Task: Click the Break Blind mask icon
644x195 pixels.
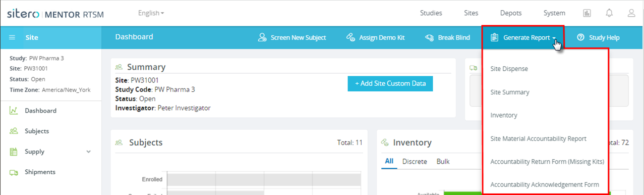Action: tap(429, 37)
